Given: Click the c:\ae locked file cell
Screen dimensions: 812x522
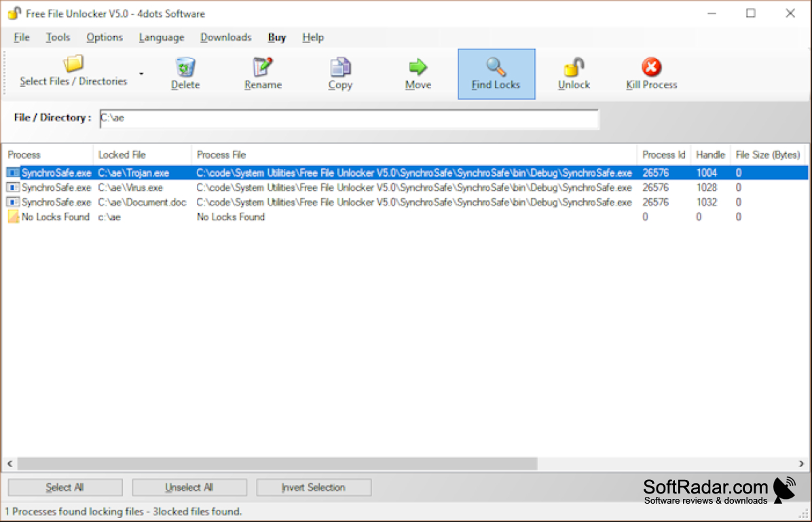Looking at the screenshot, I should point(109,217).
